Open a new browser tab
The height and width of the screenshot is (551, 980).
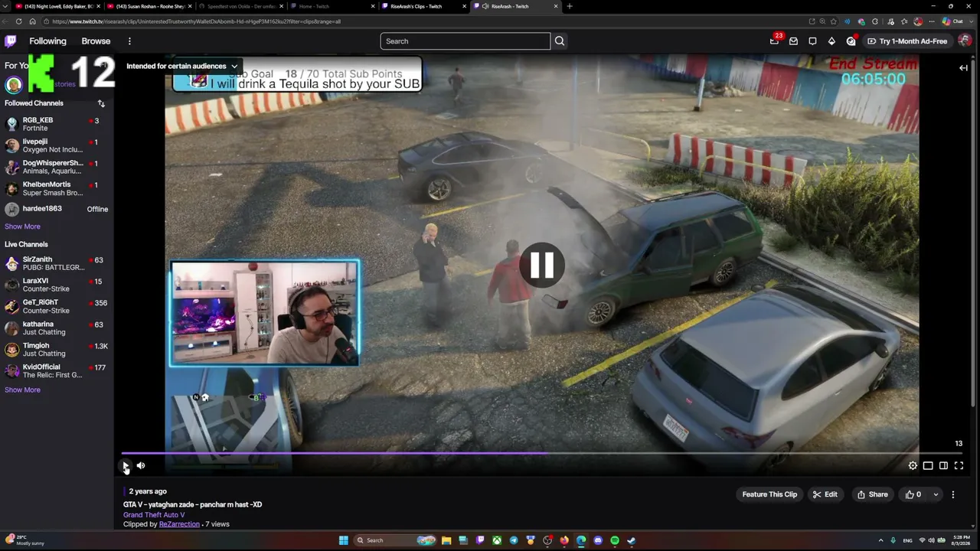click(569, 6)
